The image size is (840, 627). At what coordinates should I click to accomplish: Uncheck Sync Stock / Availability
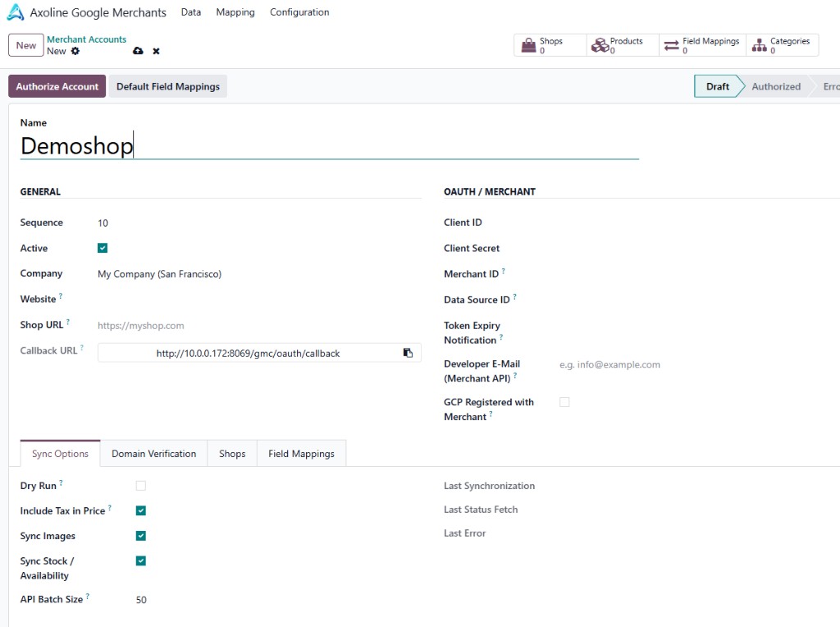coord(141,561)
